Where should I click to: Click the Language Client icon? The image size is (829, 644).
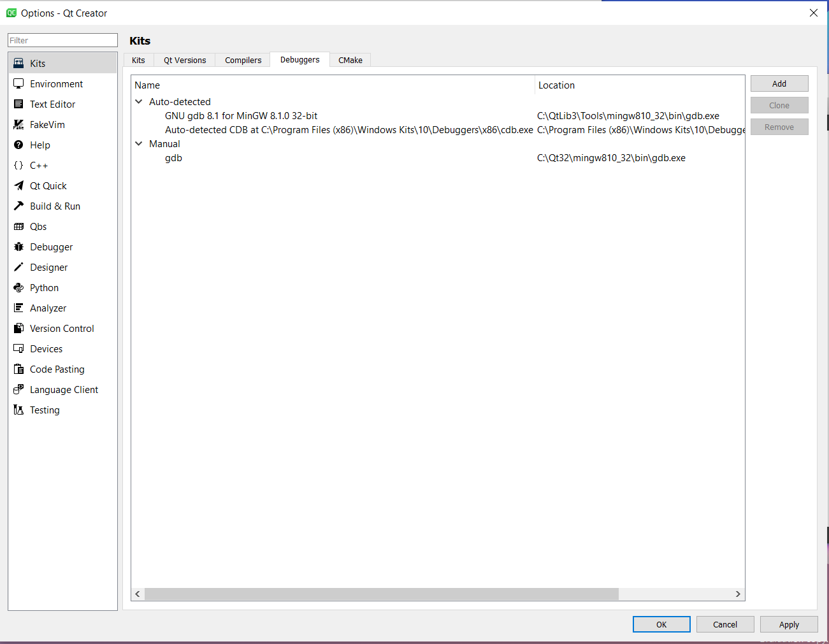(x=18, y=390)
